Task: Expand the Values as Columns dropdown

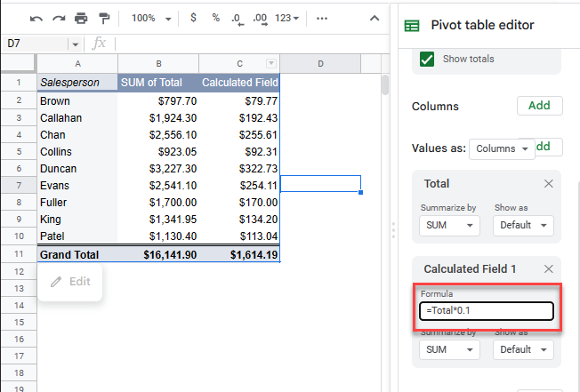Action: pyautogui.click(x=502, y=148)
